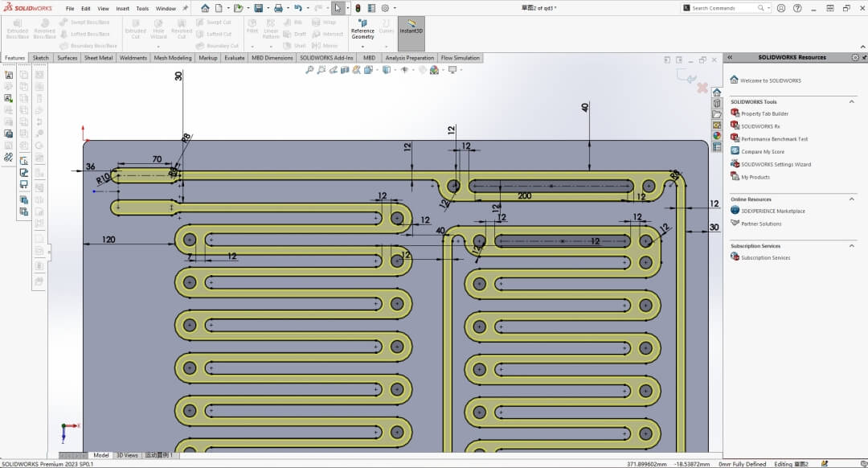
Task: Select the 120 dimension in the sketch
Action: (108, 240)
